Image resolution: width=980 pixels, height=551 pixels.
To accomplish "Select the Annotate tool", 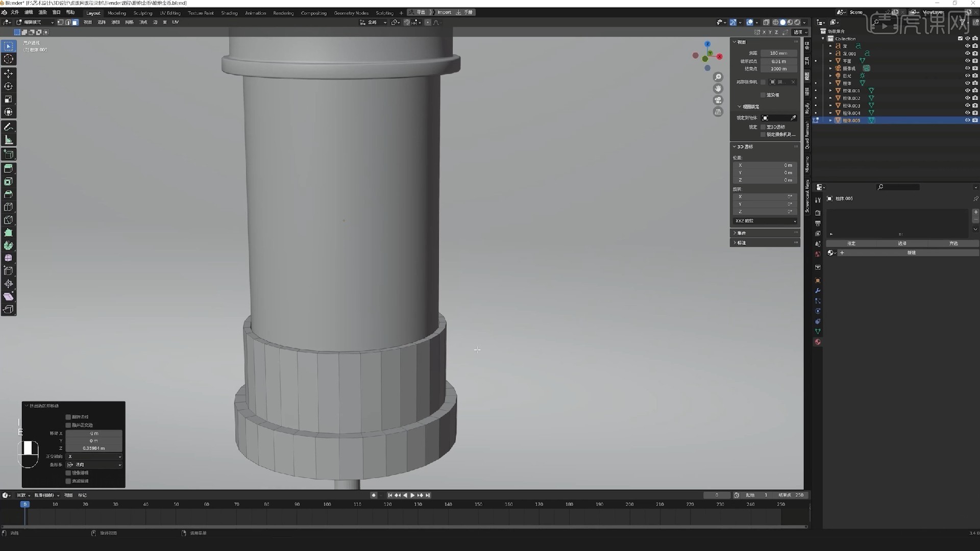I will click(x=9, y=127).
